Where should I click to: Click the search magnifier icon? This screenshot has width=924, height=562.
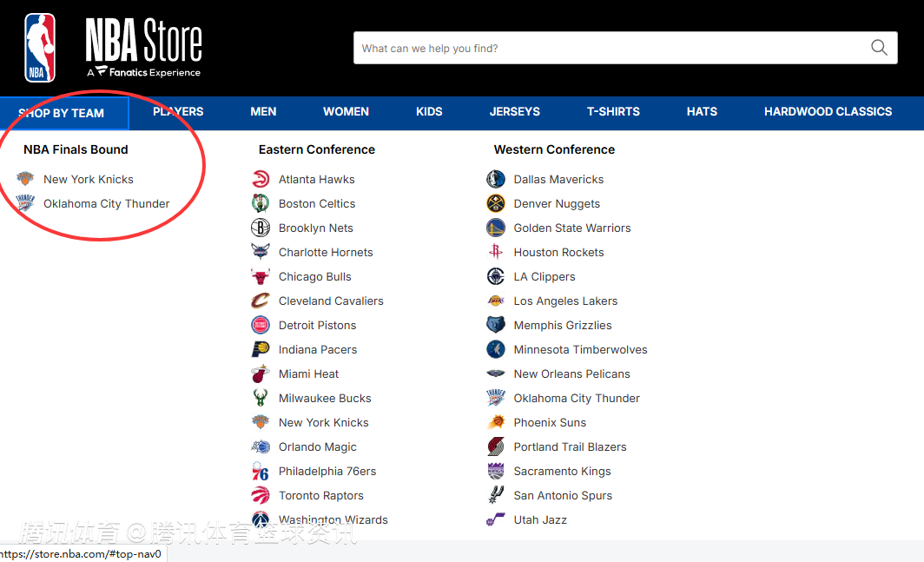(x=879, y=48)
